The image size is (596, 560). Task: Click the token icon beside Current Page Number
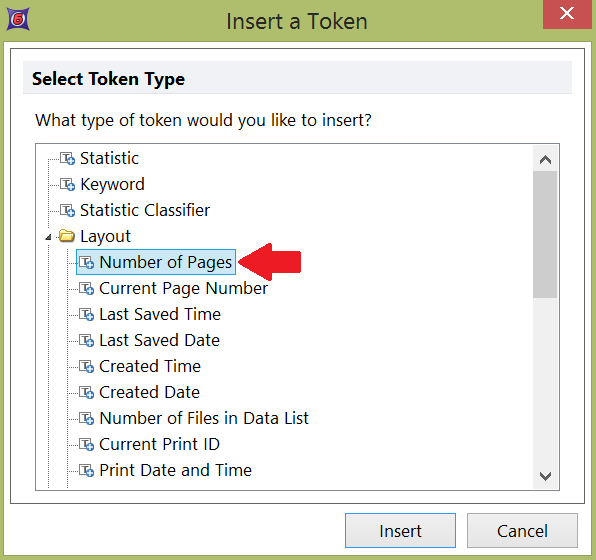pyautogui.click(x=86, y=289)
